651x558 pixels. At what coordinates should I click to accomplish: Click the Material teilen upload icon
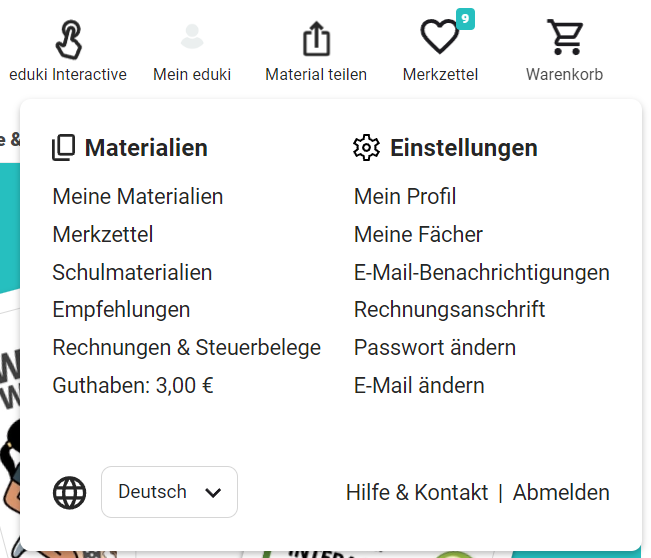(x=316, y=40)
